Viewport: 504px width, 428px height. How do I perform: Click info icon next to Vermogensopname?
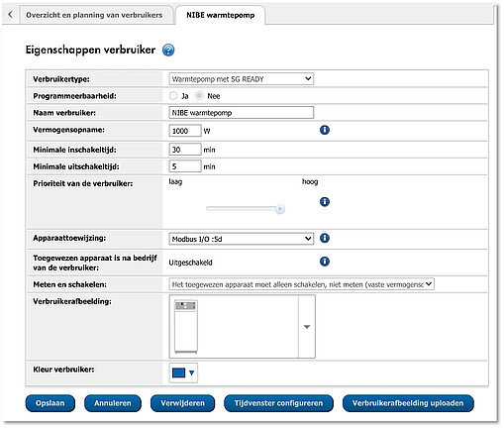(x=325, y=130)
